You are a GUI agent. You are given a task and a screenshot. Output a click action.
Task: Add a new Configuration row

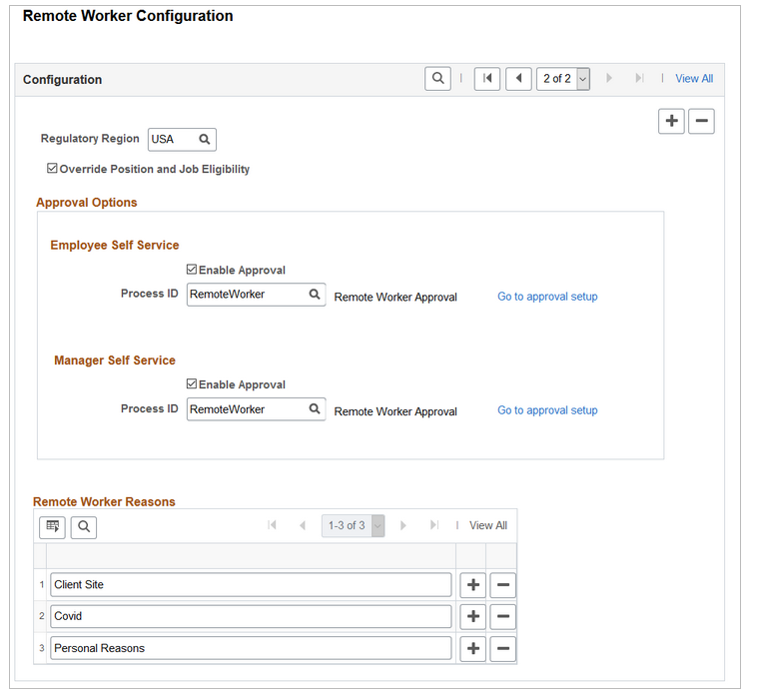pyautogui.click(x=672, y=121)
